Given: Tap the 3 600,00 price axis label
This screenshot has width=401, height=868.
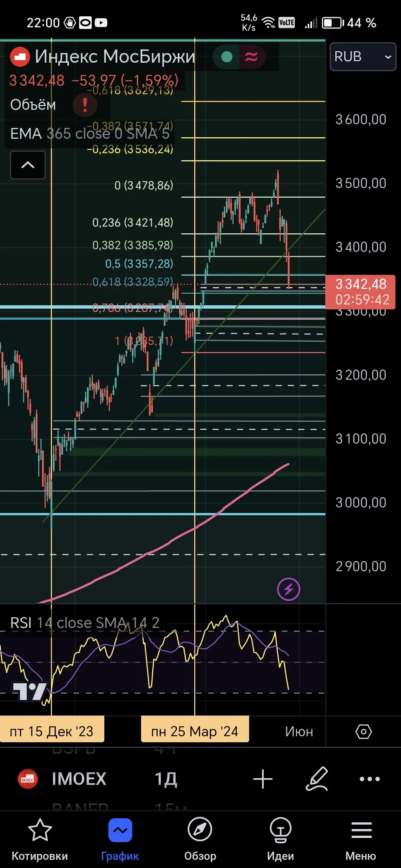Looking at the screenshot, I should click(361, 119).
